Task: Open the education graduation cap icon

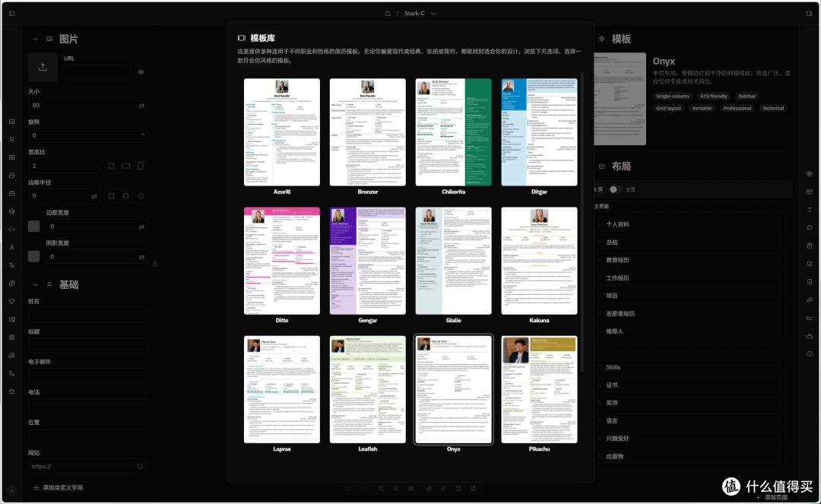Action: pos(11,211)
